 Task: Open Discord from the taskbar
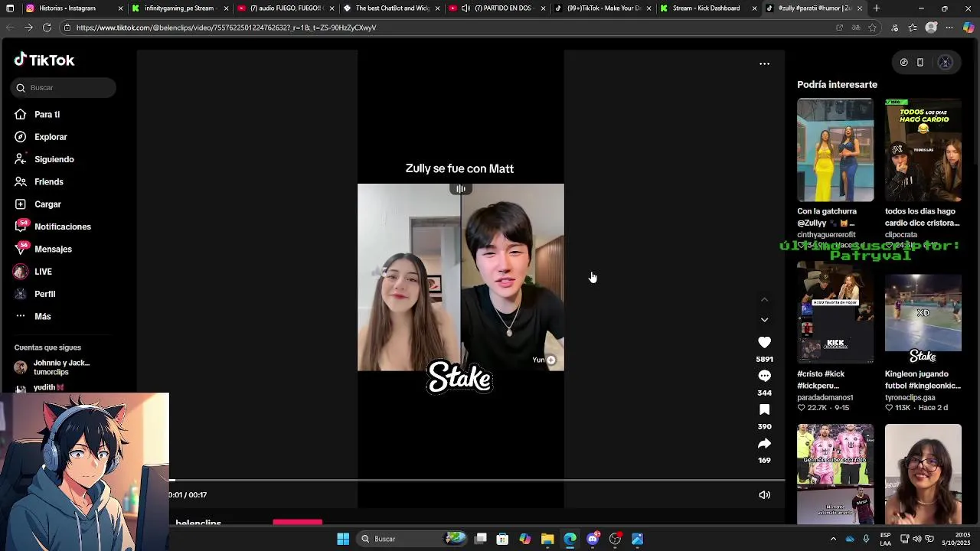pos(593,539)
